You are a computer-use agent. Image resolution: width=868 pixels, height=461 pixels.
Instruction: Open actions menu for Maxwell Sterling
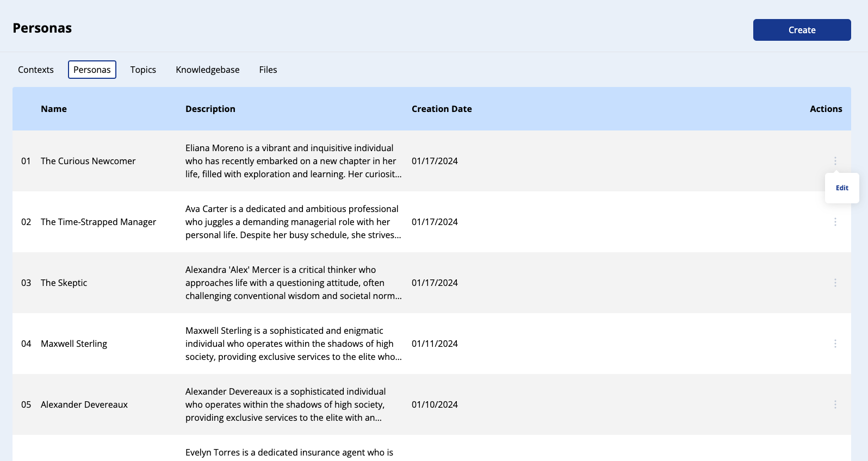(x=835, y=344)
